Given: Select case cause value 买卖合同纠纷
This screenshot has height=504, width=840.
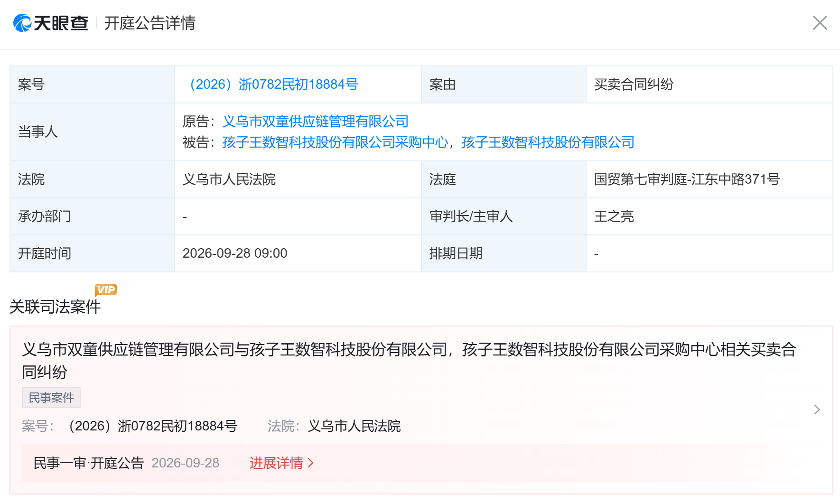Looking at the screenshot, I should click(x=634, y=84).
